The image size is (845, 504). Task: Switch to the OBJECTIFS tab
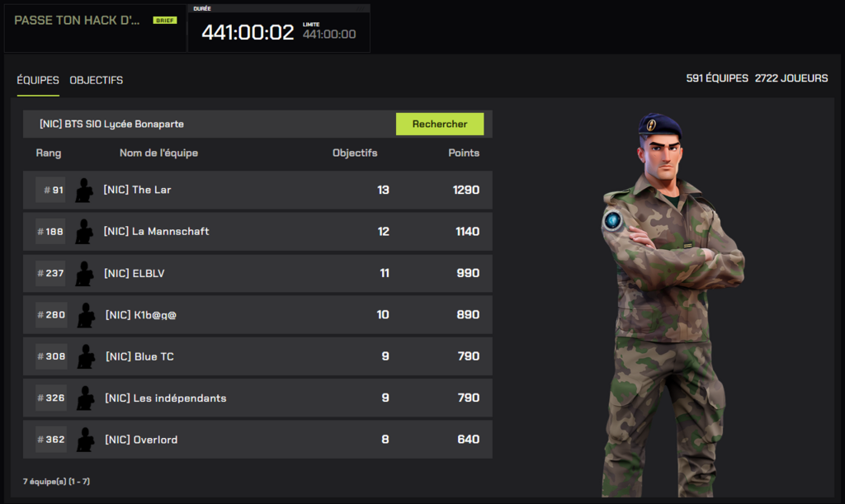click(x=97, y=80)
